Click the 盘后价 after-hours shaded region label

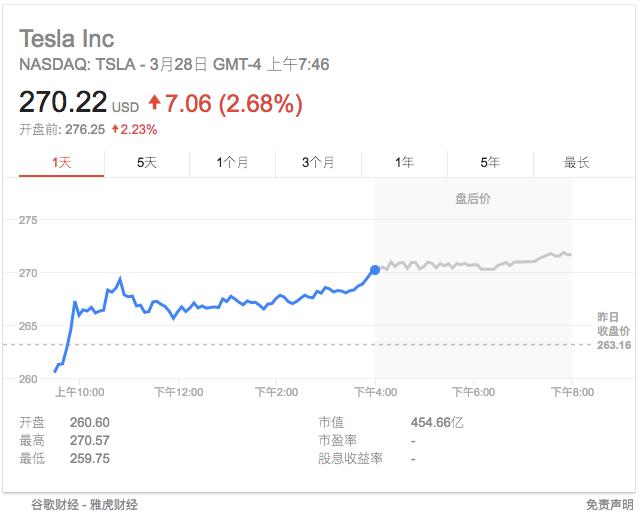click(x=473, y=199)
